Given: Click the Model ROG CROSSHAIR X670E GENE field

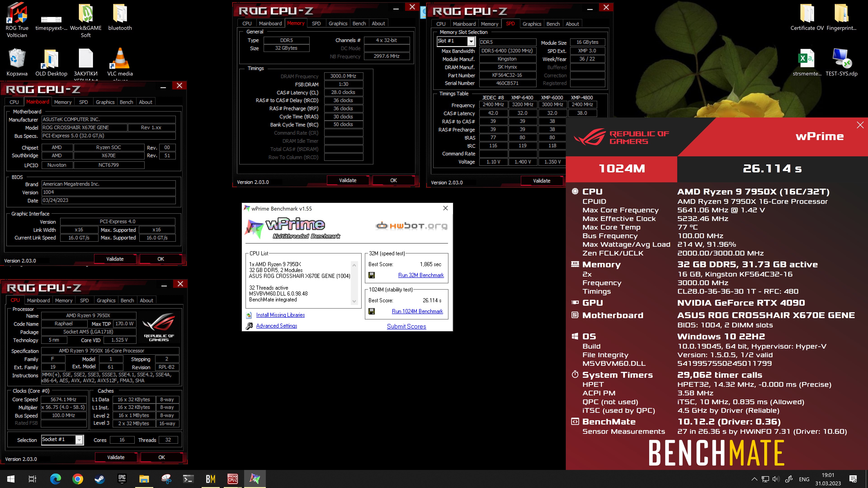Looking at the screenshot, I should [84, 128].
